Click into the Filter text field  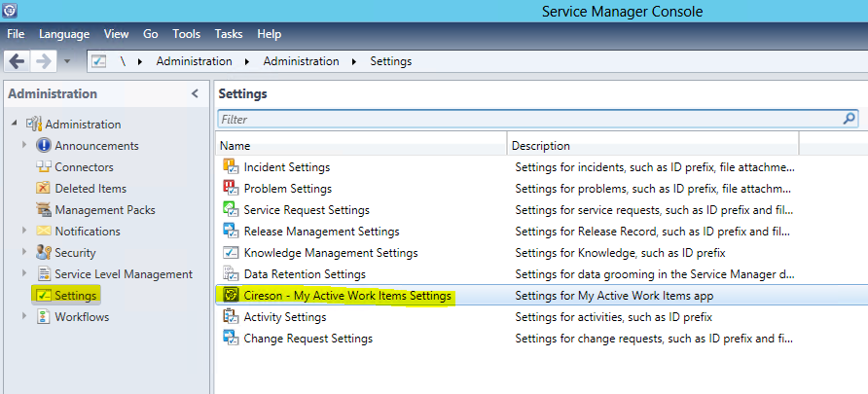(x=525, y=120)
